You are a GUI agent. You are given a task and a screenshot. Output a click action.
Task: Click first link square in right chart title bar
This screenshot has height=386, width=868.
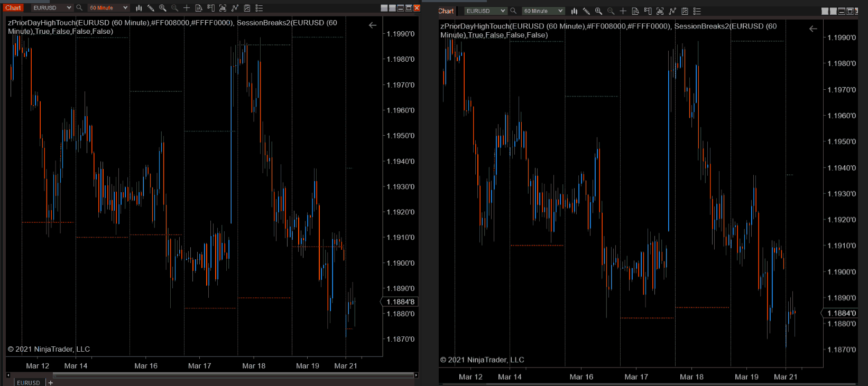click(825, 11)
